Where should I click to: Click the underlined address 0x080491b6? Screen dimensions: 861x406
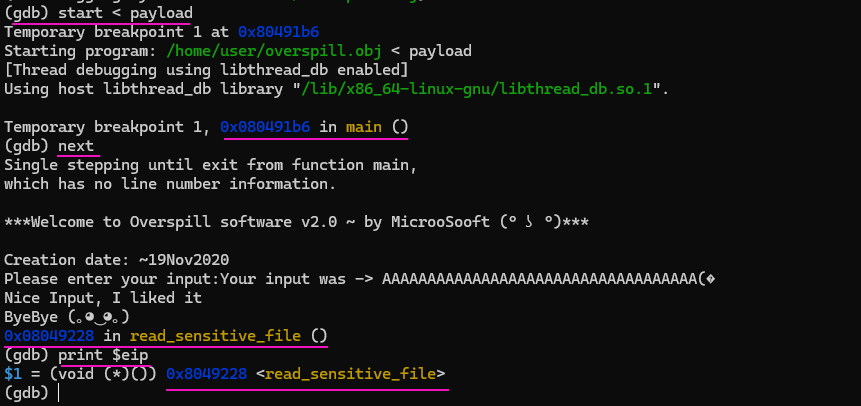[265, 127]
